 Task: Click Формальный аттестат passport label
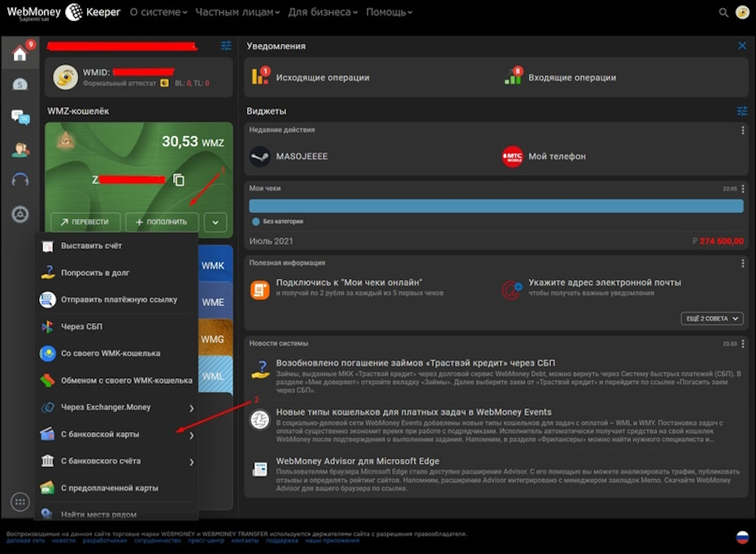click(x=119, y=84)
